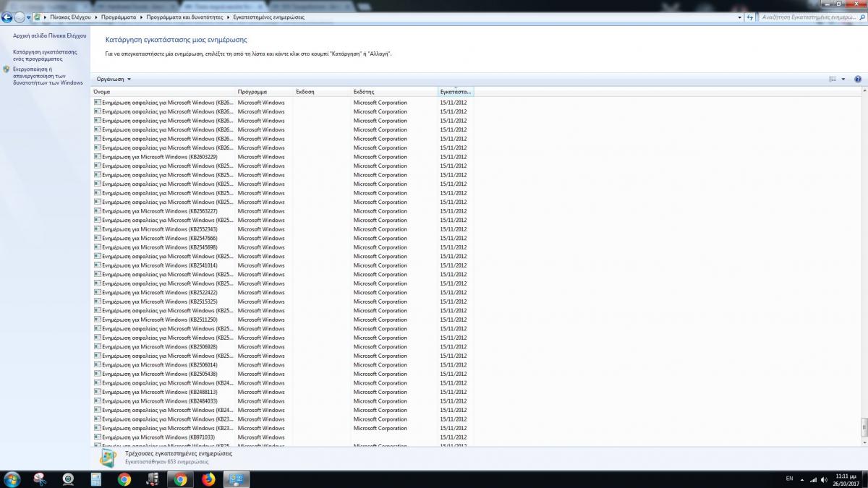
Task: Click the icon of KB2484033 update
Action: [98, 401]
